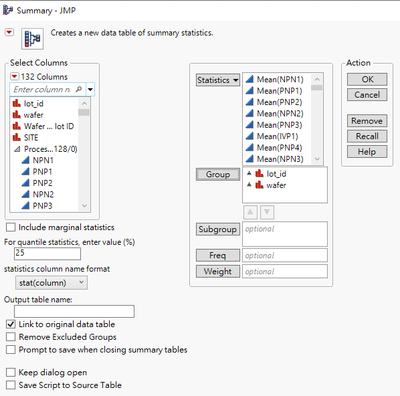Open the stat(column) name format dropdown
The width and height of the screenshot is (400, 396).
tap(51, 283)
